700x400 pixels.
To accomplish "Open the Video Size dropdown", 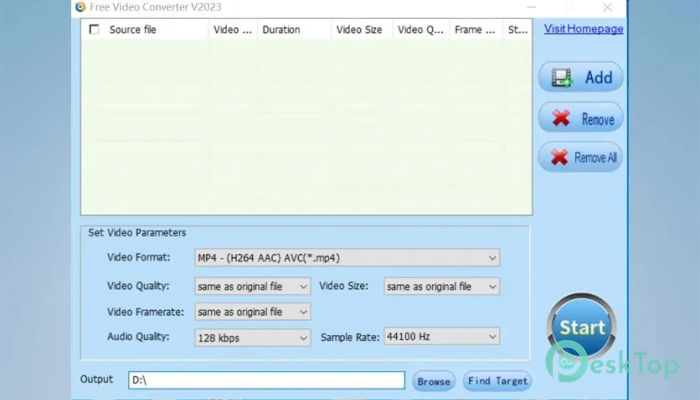I will (x=442, y=286).
